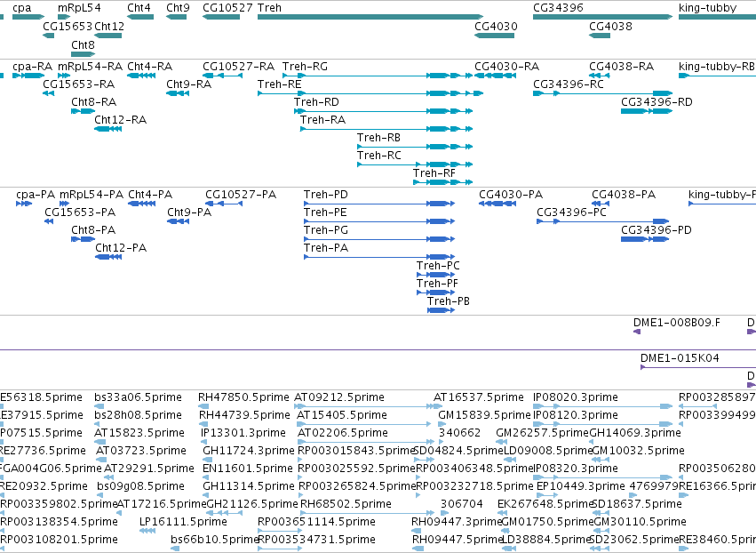Image resolution: width=756 pixels, height=553 pixels.
Task: Select the Treh-PB protein label
Action: point(449,301)
